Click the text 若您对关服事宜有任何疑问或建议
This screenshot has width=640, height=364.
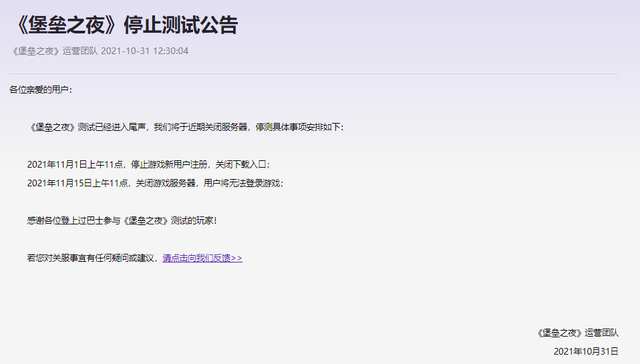click(x=92, y=258)
